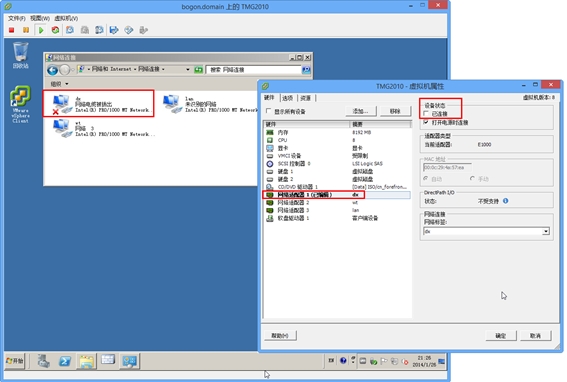Image resolution: width=567 pixels, height=382 pixels.
Task: Select the VMware vSphere Client desktop shortcut
Action: tap(21, 104)
